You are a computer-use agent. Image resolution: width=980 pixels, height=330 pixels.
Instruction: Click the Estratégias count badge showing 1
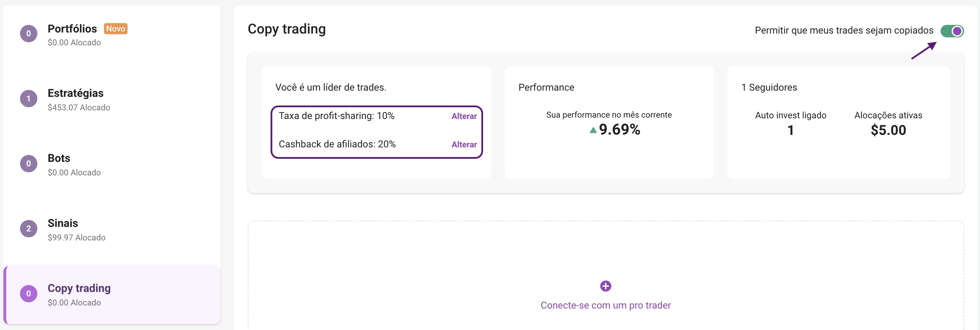[29, 99]
